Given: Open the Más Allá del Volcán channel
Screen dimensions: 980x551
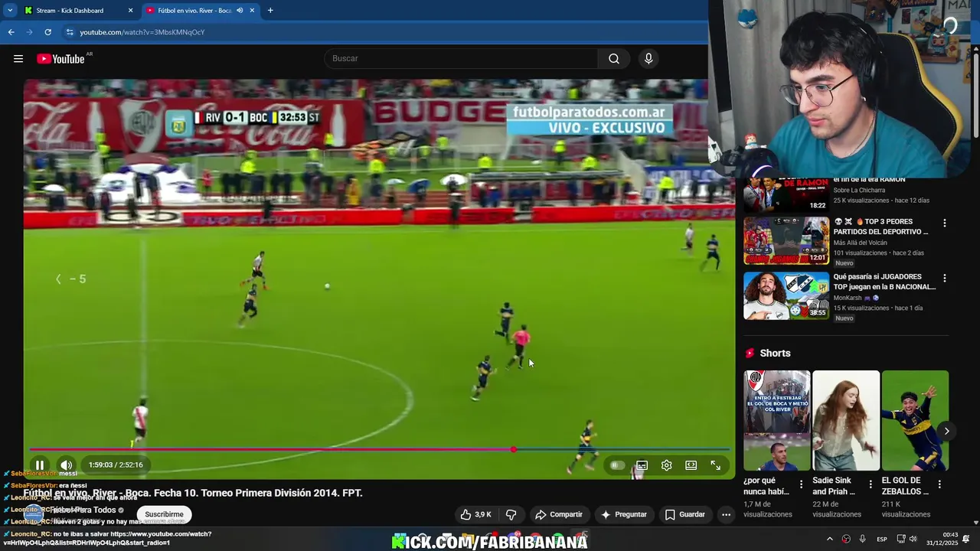Looking at the screenshot, I should [860, 243].
